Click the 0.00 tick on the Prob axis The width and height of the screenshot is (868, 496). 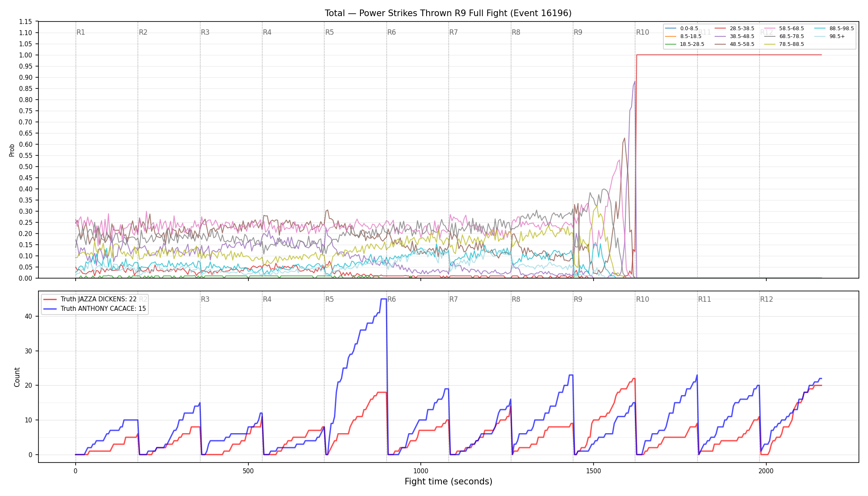tap(26, 279)
